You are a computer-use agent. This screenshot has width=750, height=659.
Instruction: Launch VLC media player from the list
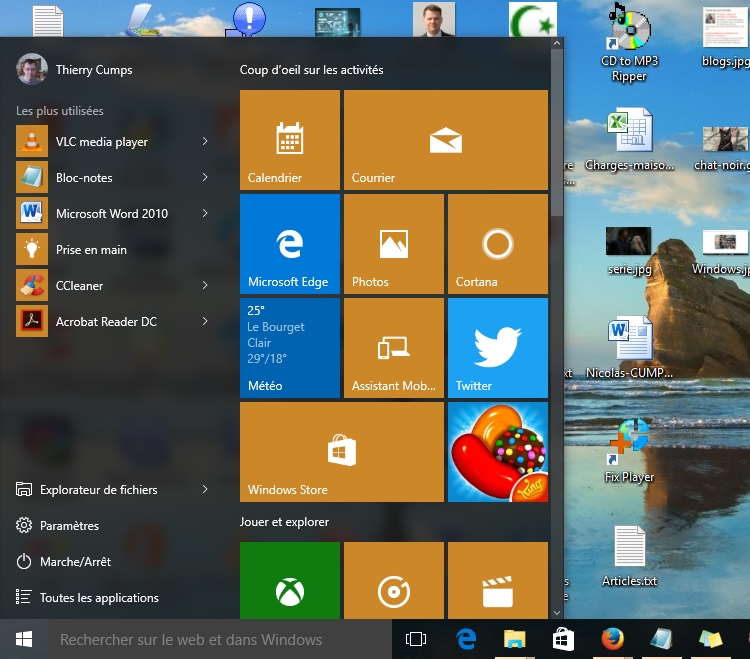(x=101, y=142)
